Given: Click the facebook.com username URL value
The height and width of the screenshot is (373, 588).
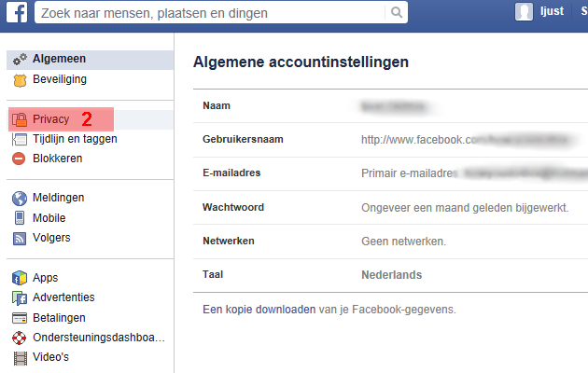Looking at the screenshot, I should click(465, 140).
